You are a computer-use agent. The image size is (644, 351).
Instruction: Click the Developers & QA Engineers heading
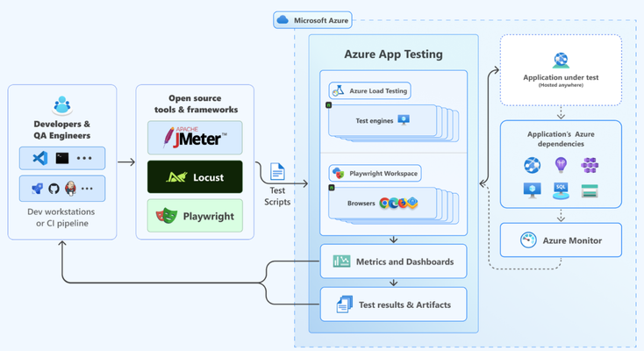[x=62, y=130]
